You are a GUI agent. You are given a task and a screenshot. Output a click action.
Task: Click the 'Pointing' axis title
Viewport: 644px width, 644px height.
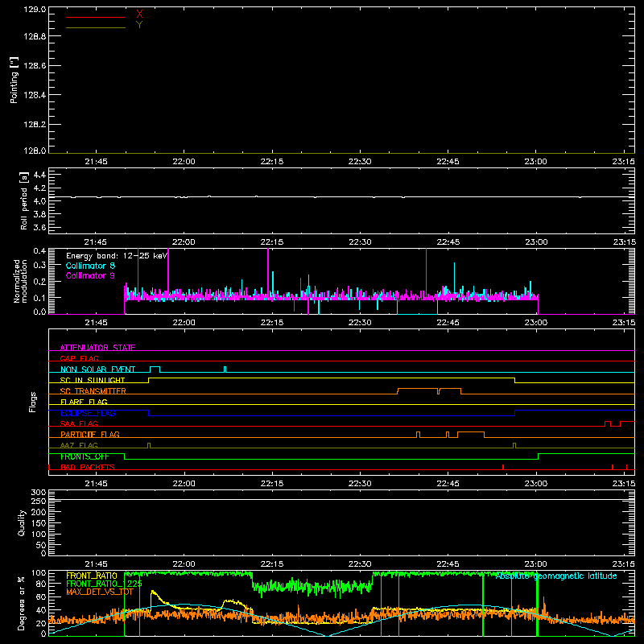click(14, 80)
